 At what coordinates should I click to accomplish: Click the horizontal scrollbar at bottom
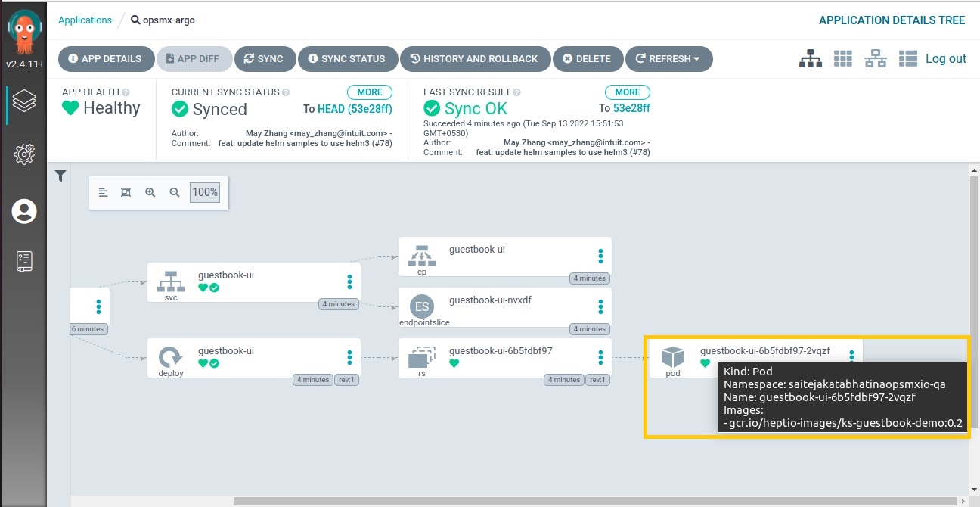(590, 501)
